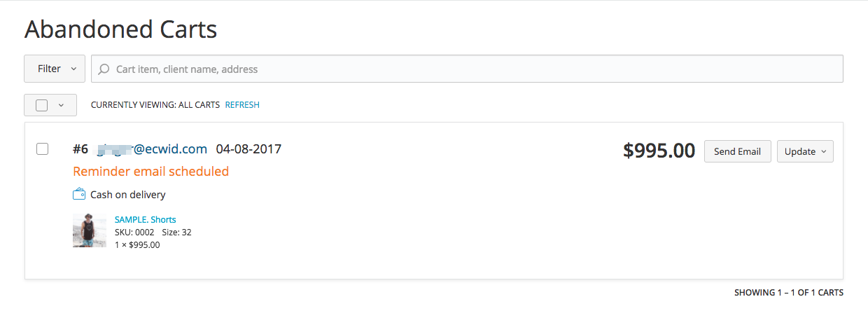Click the Shorts product thumbnail image
868x318 pixels.
point(90,230)
